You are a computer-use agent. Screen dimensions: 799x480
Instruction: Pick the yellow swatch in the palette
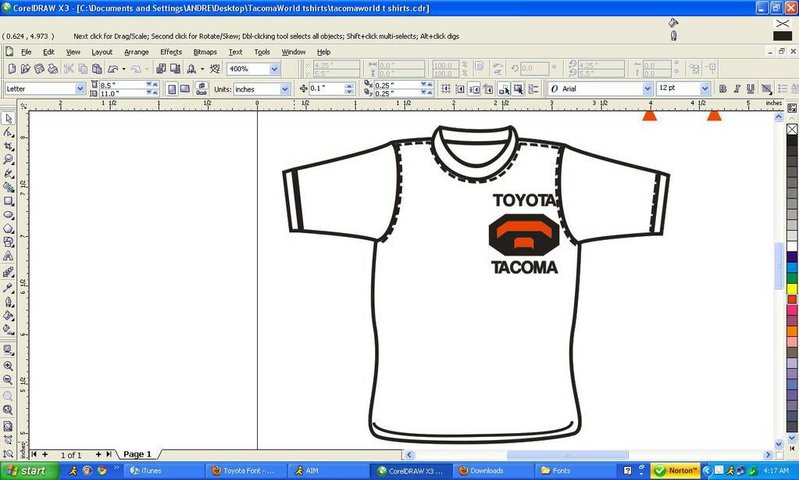792,289
